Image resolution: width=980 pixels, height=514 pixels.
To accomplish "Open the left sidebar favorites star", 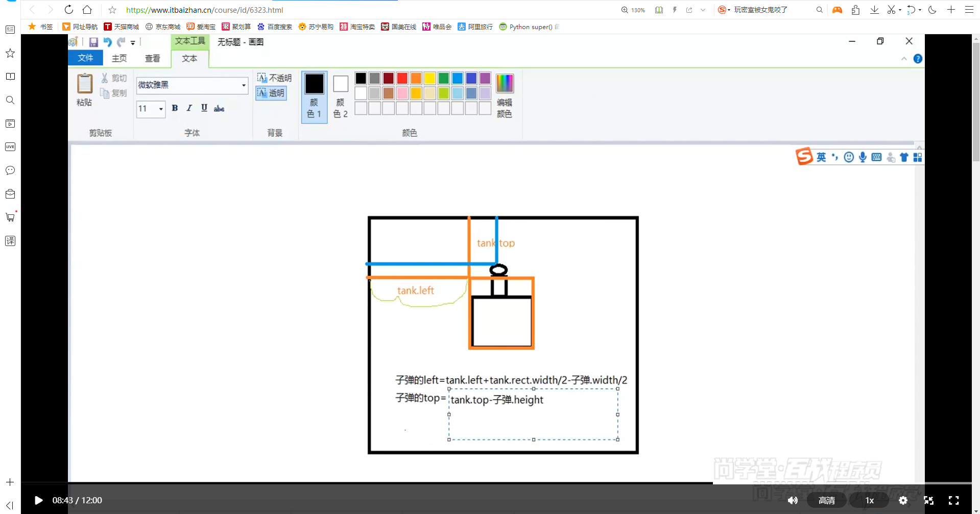I will (x=10, y=53).
